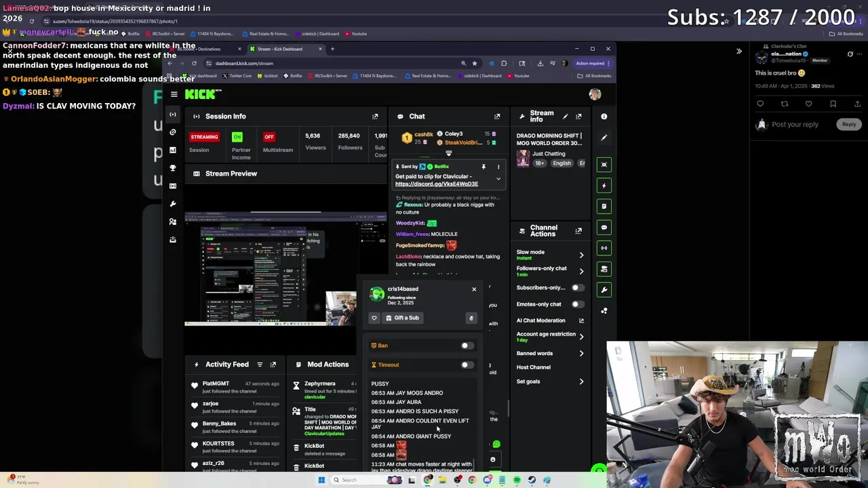Image resolution: width=868 pixels, height=488 pixels.
Task: Expand the Banned words settings
Action: click(x=581, y=353)
